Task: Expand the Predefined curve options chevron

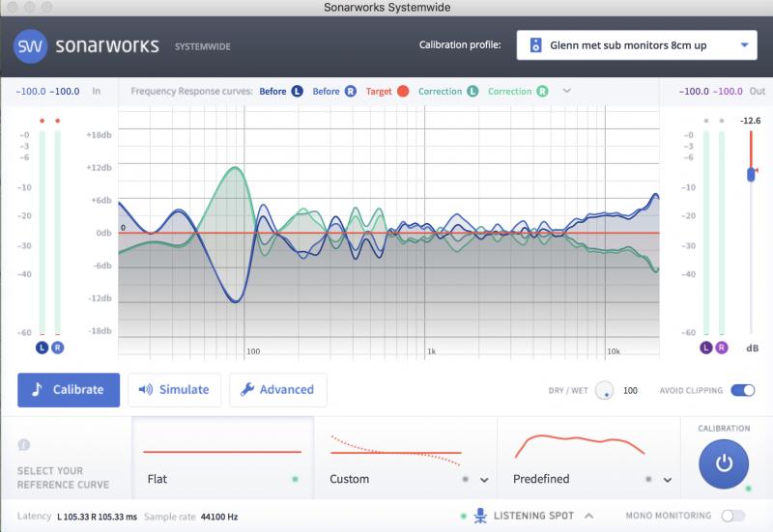Action: coord(668,480)
